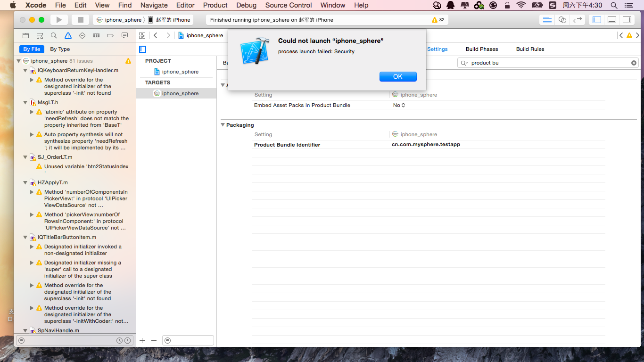Switch to the Build Phases tab
The height and width of the screenshot is (362, 644).
(x=482, y=49)
